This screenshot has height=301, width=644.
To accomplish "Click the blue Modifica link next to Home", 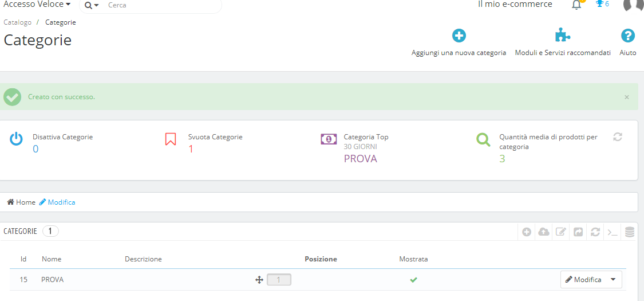I will (x=57, y=202).
